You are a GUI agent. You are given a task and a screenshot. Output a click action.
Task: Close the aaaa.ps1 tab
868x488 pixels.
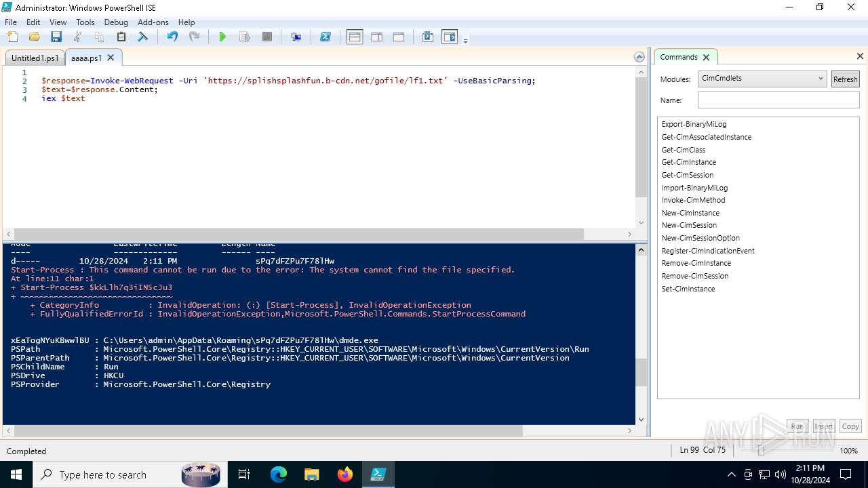111,58
